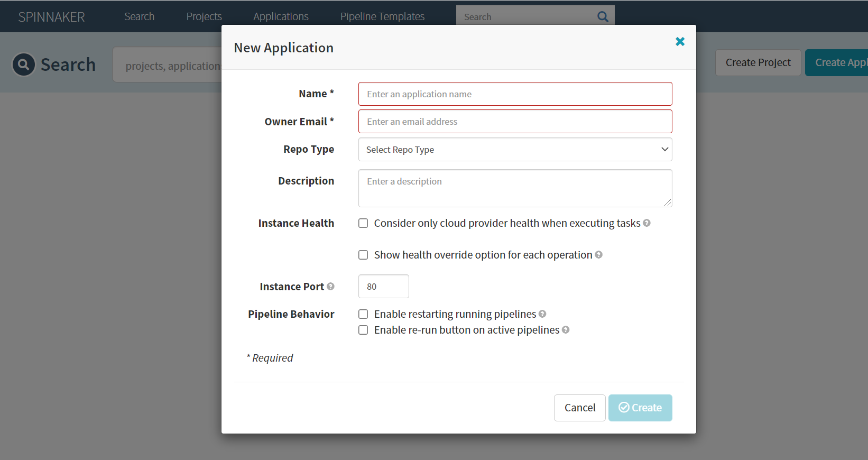Click the Create button in dialog

(x=640, y=408)
